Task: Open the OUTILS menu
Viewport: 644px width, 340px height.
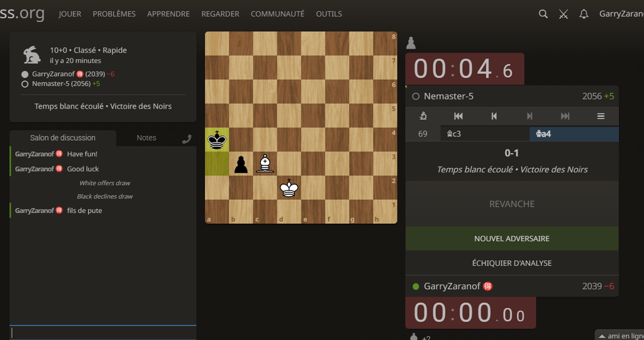Action: pyautogui.click(x=329, y=14)
